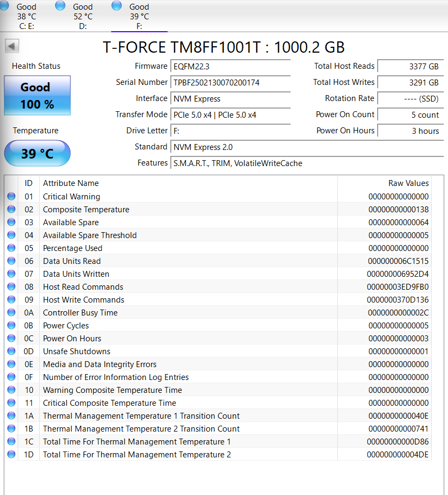This screenshot has width=448, height=495.
Task: Click the status circle next to Available Spare
Action: [11, 222]
